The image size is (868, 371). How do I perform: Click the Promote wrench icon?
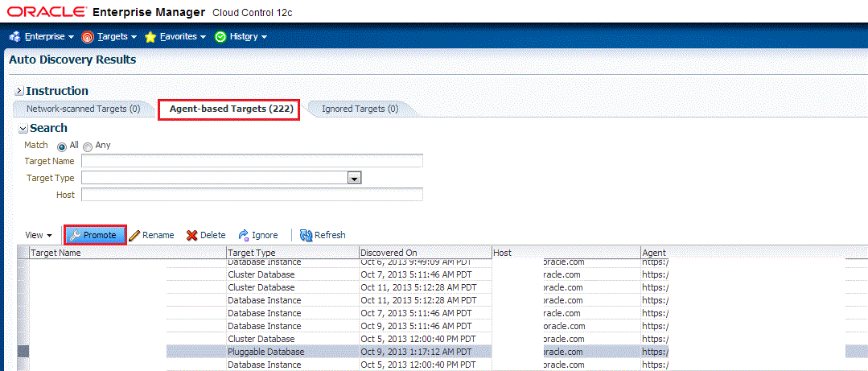pos(76,235)
